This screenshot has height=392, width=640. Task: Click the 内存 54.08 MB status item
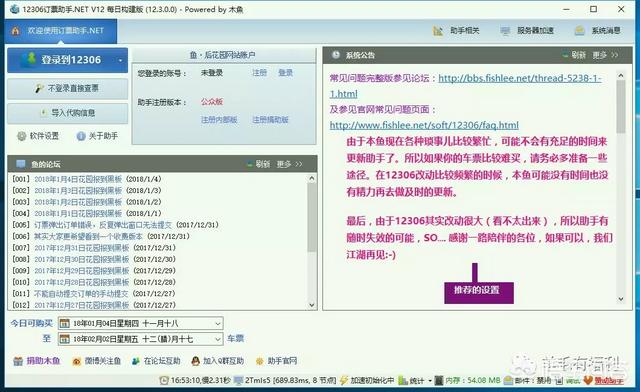click(467, 381)
